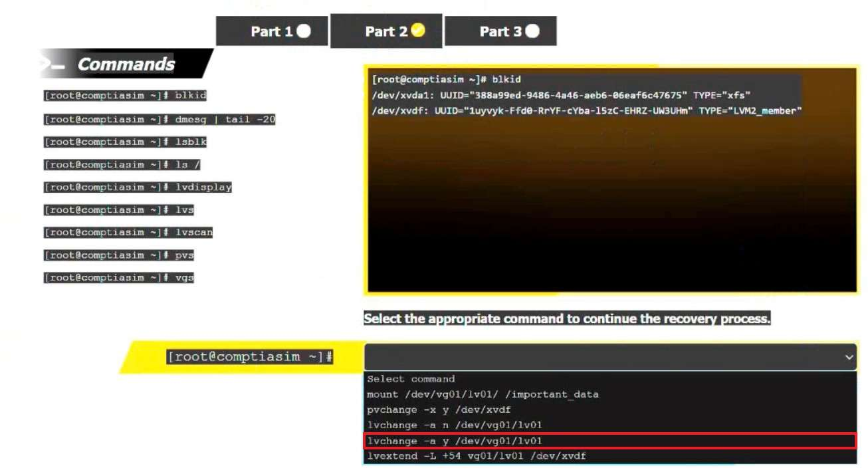Select highlighted lvchange -a y option

(x=455, y=441)
